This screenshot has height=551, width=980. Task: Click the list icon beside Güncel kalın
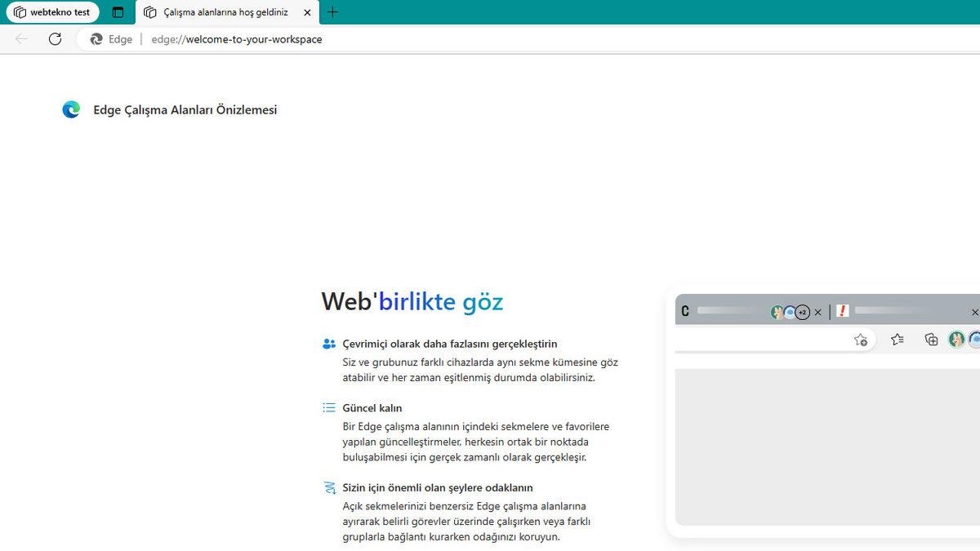(328, 407)
